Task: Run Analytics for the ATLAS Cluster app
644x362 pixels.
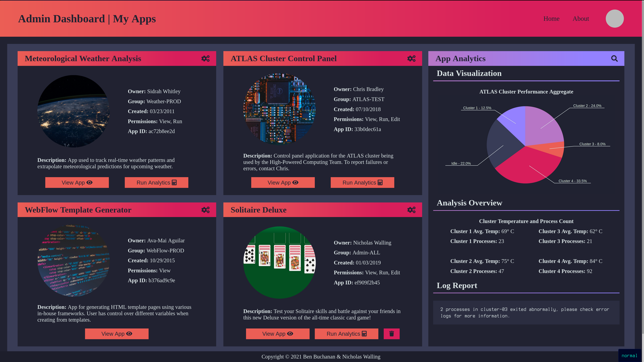Action: pos(362,183)
